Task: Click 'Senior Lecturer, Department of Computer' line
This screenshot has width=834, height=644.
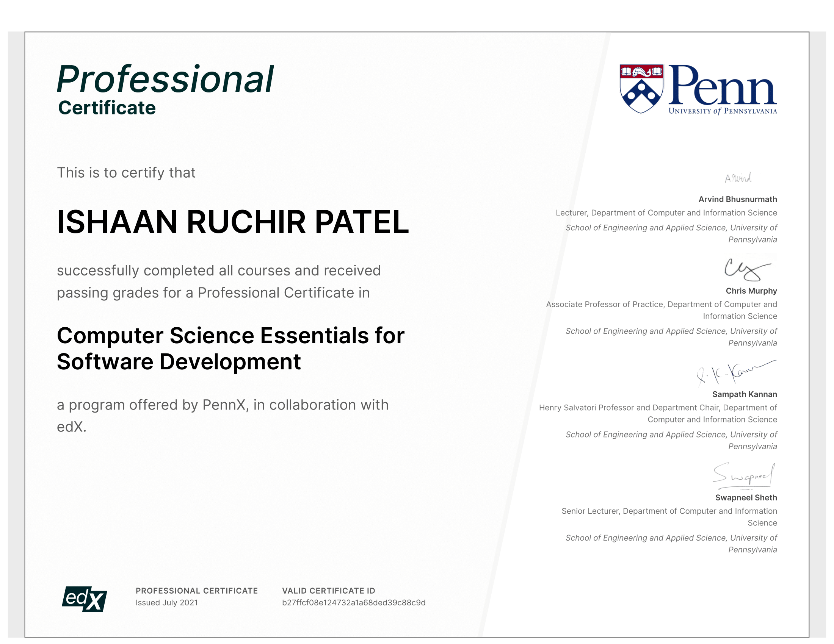Action: pyautogui.click(x=669, y=511)
